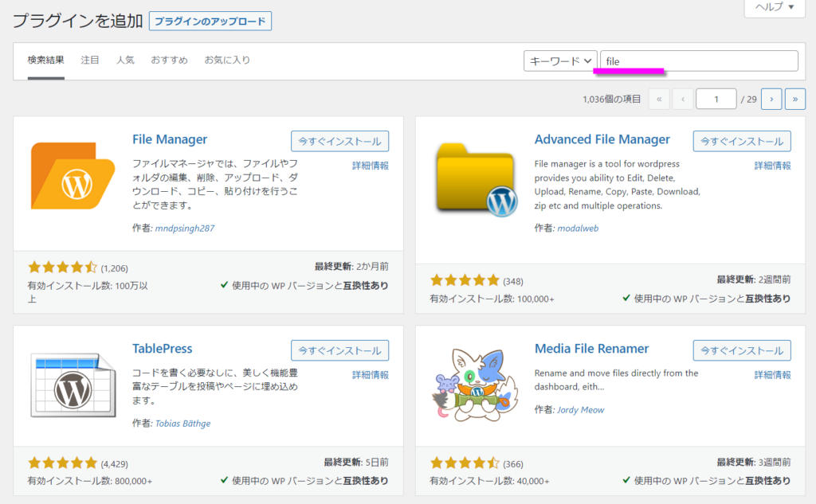The width and height of the screenshot is (816, 504).
Task: Install the File Manager plugin now
Action: 339,142
